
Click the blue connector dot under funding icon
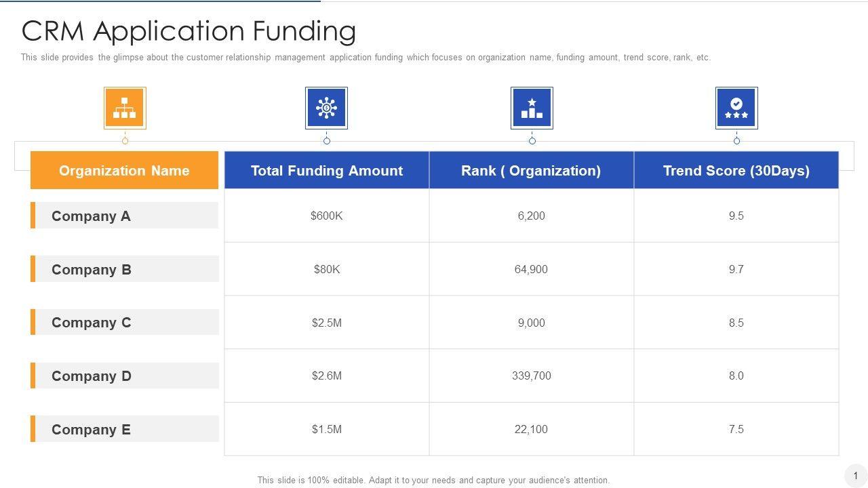click(x=327, y=141)
